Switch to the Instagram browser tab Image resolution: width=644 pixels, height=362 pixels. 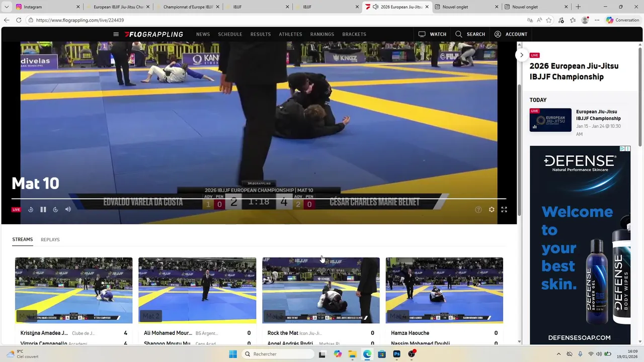(47, 7)
